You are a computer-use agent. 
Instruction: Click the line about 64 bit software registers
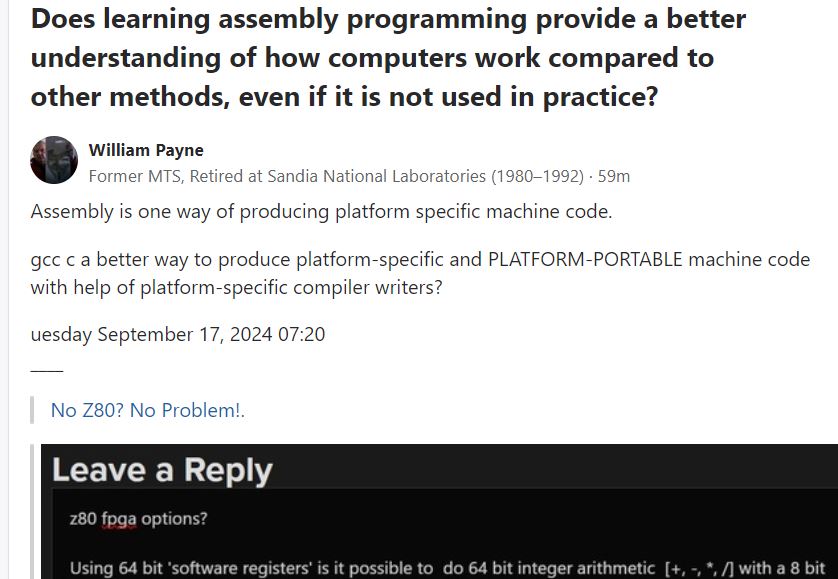[448, 568]
